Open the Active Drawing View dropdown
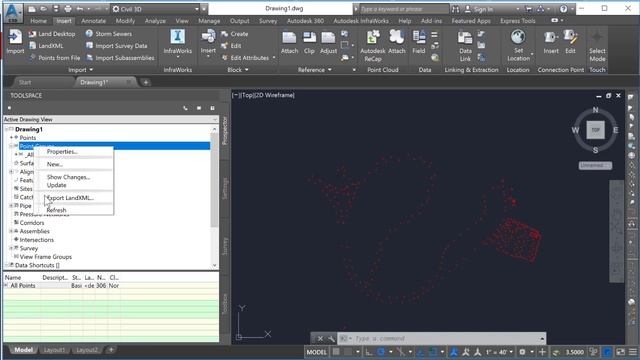 [215, 119]
